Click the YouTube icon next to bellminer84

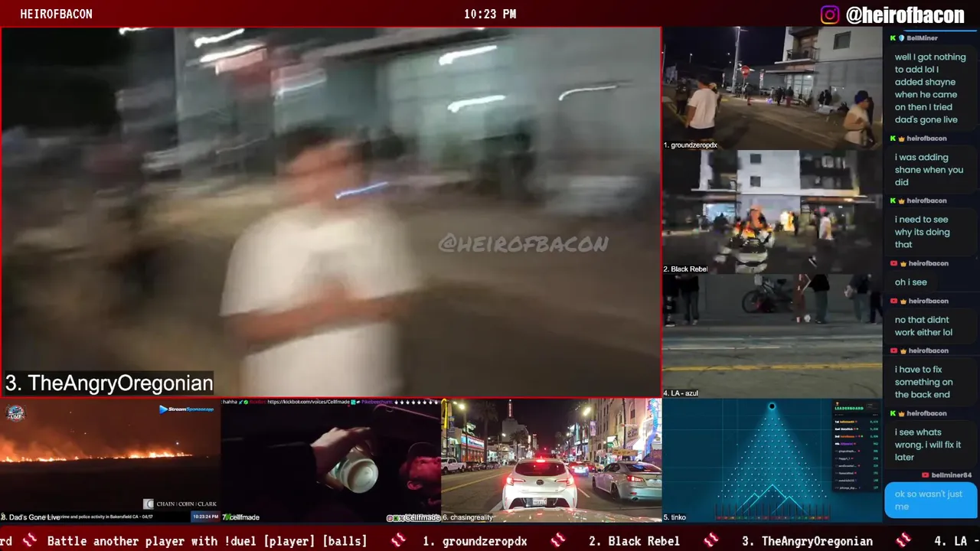point(926,475)
